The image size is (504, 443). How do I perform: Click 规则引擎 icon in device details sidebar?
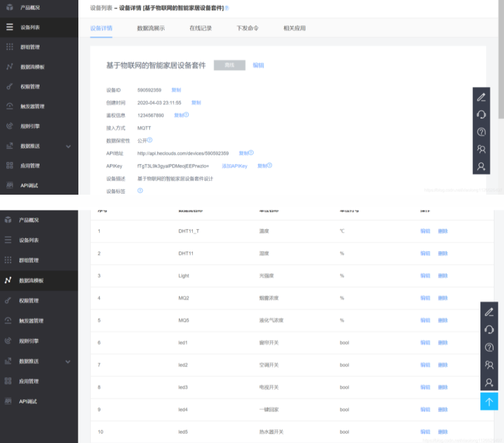point(10,126)
